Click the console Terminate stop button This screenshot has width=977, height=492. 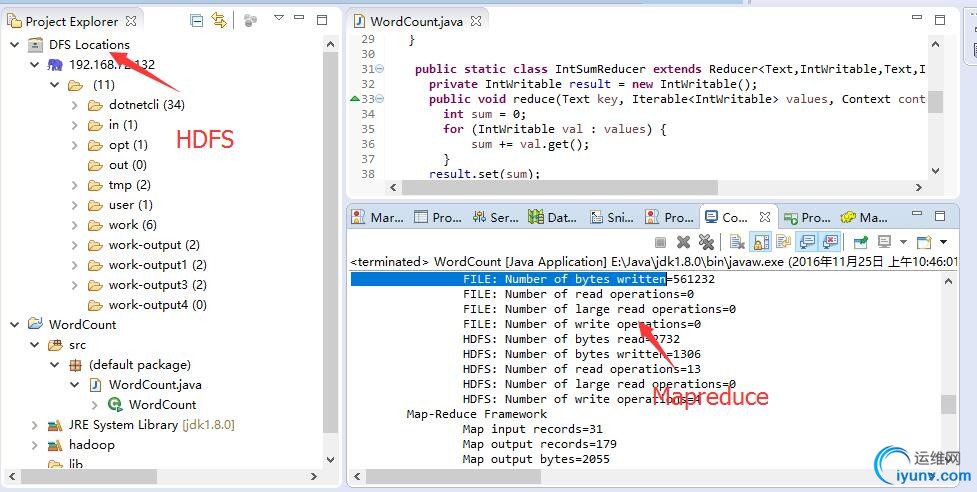(x=660, y=242)
